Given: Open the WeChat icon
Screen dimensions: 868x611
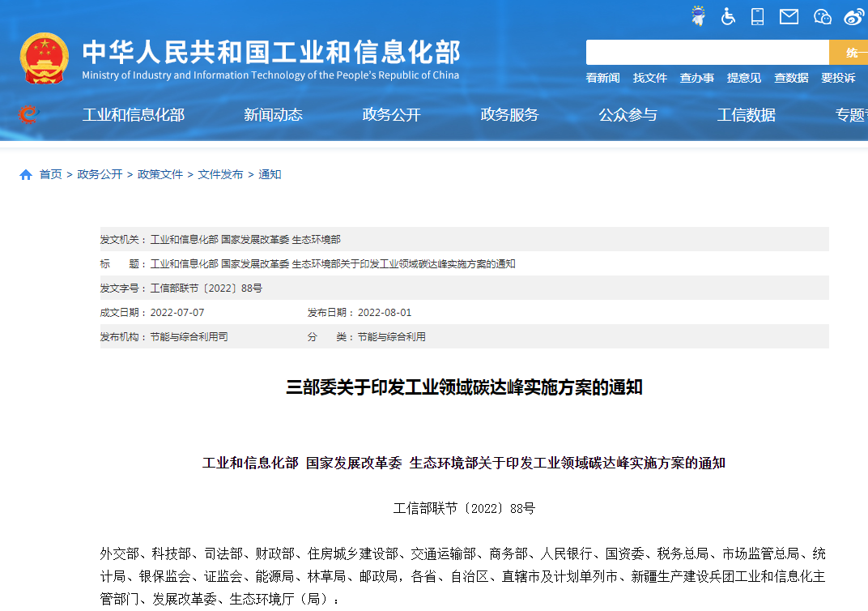Looking at the screenshot, I should pos(823,17).
